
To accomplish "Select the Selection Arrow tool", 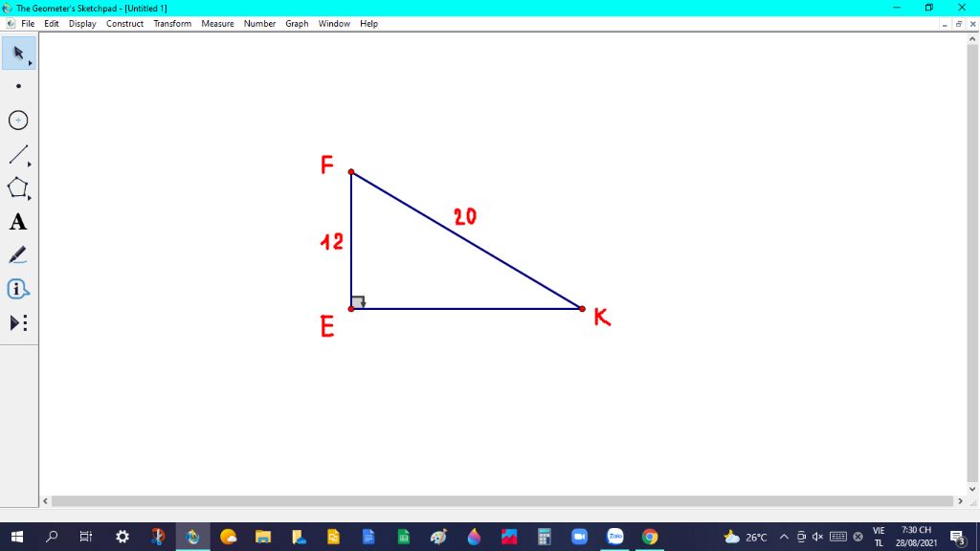I will tap(19, 54).
